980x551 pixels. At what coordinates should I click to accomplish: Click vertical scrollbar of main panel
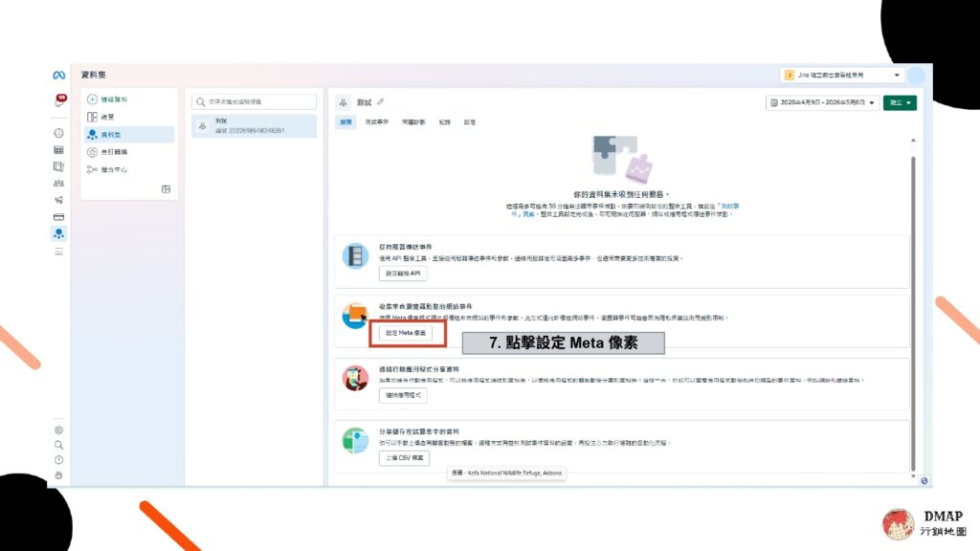point(913,314)
